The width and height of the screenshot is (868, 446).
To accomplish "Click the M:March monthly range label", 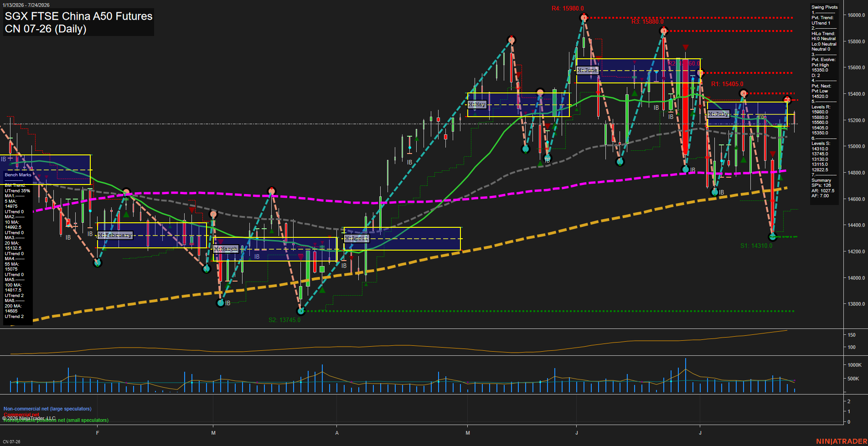I will click(x=226, y=249).
